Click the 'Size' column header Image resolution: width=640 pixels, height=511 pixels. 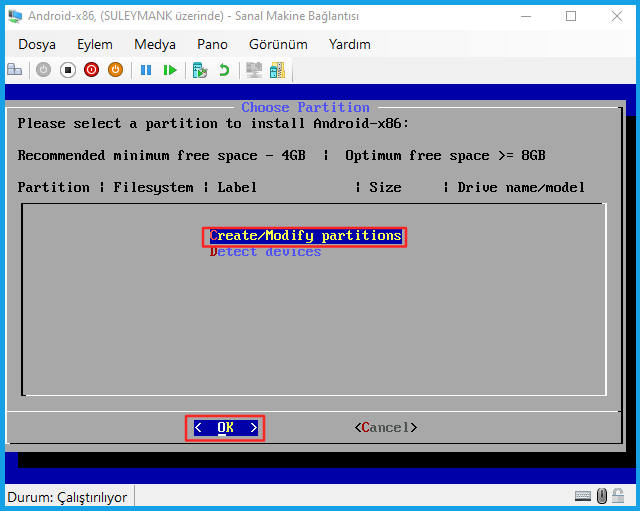[385, 187]
